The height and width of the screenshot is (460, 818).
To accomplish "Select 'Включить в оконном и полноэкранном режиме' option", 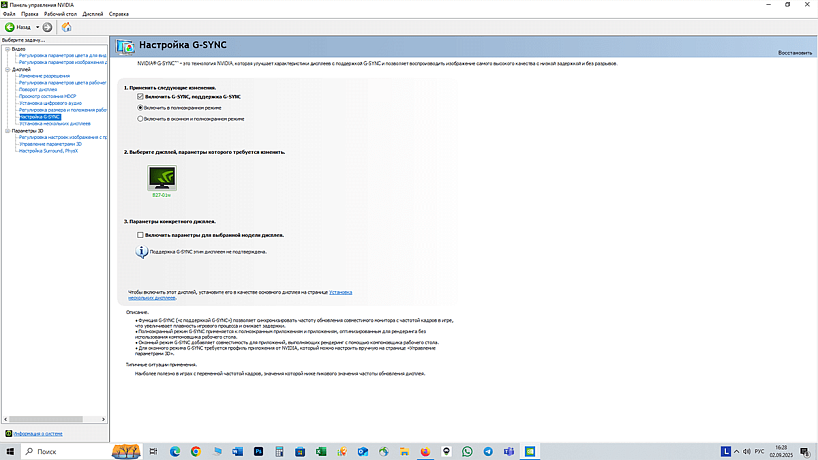I will (x=141, y=118).
